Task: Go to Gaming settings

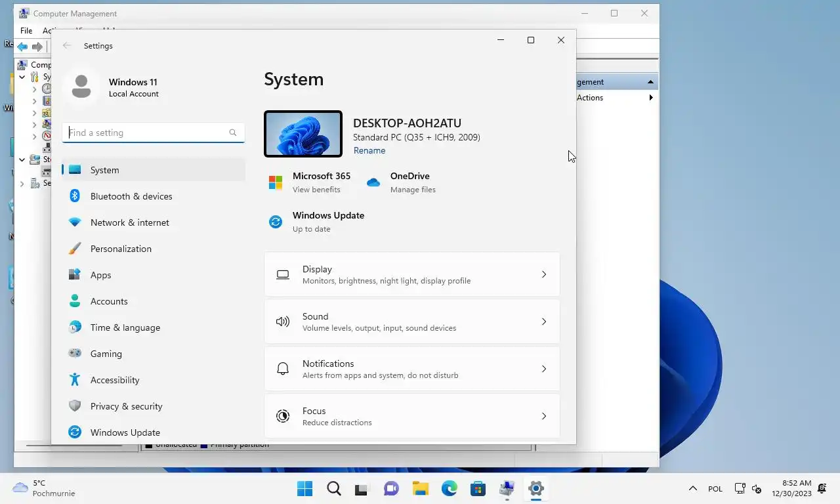Action: pyautogui.click(x=154, y=354)
